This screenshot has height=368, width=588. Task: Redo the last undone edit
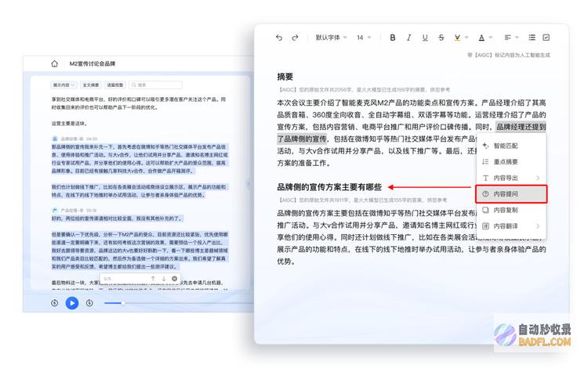click(295, 38)
